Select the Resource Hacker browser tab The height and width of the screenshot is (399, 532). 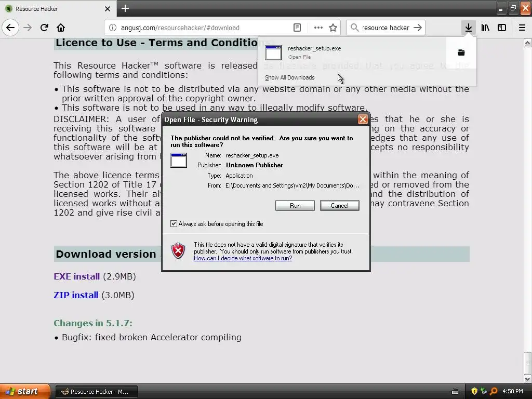(x=58, y=9)
